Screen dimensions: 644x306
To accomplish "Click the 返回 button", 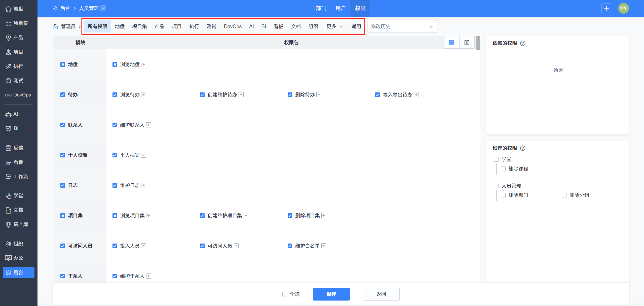I will tap(381, 294).
